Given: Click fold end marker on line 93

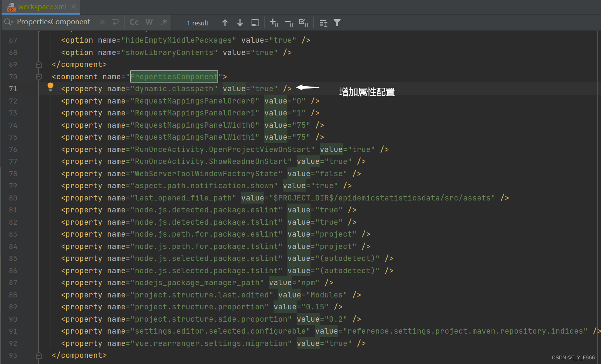Looking at the screenshot, I should tap(39, 355).
